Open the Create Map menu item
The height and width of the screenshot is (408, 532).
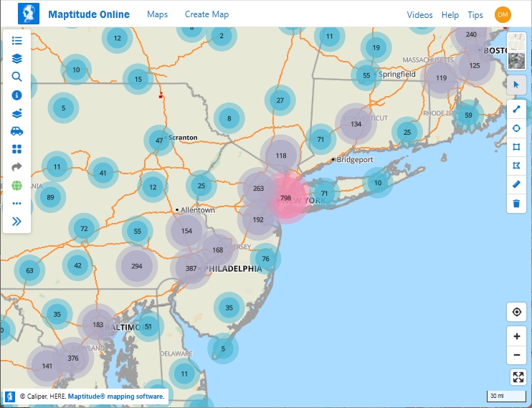[206, 14]
